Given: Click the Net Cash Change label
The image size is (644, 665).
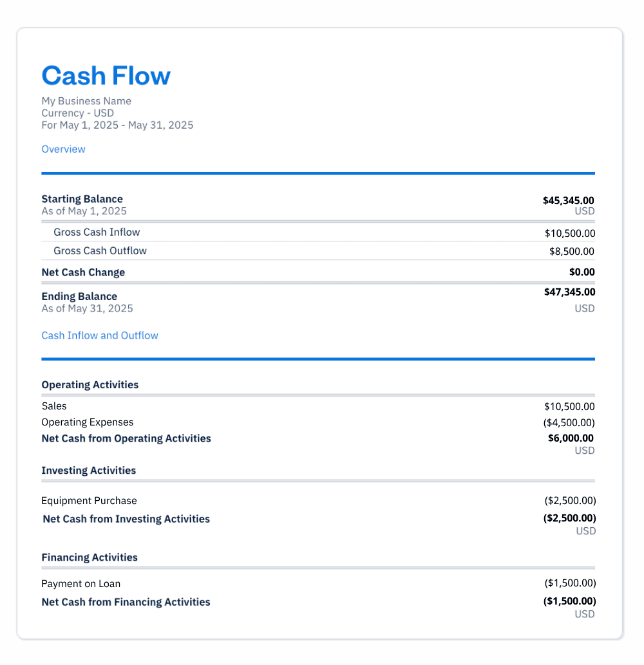Looking at the screenshot, I should tap(83, 272).
